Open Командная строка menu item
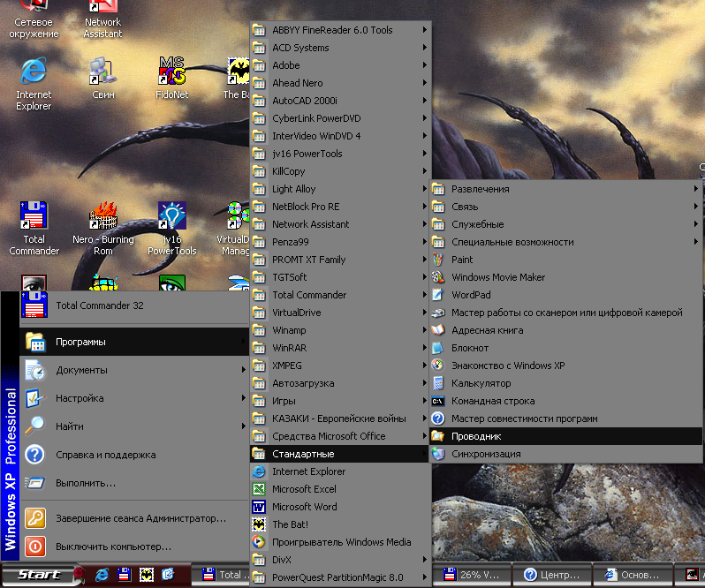 tap(493, 401)
